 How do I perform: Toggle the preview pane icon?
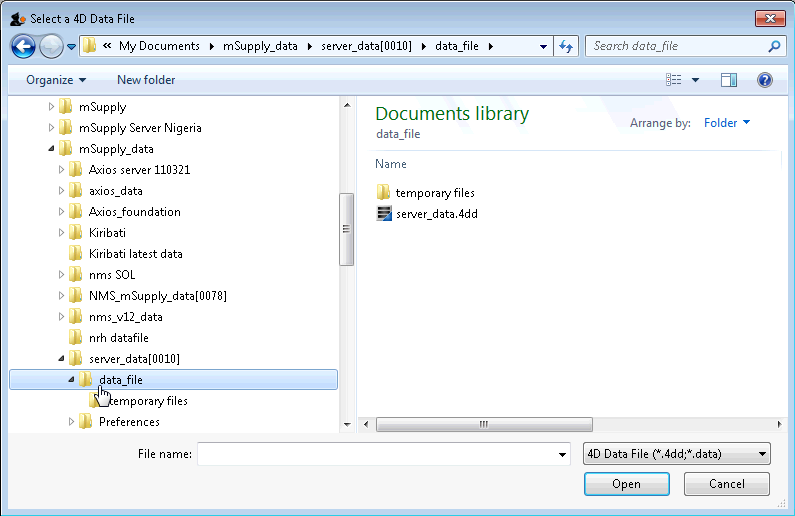click(729, 80)
